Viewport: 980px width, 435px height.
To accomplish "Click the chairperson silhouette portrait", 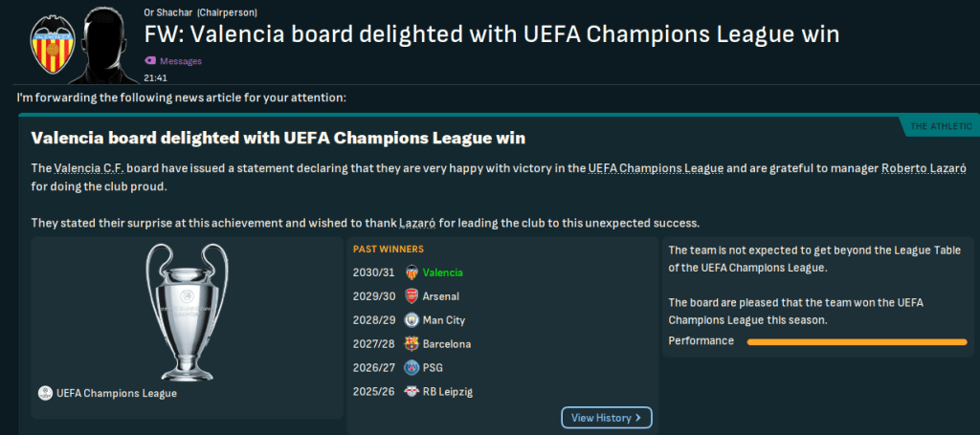I will [104, 44].
